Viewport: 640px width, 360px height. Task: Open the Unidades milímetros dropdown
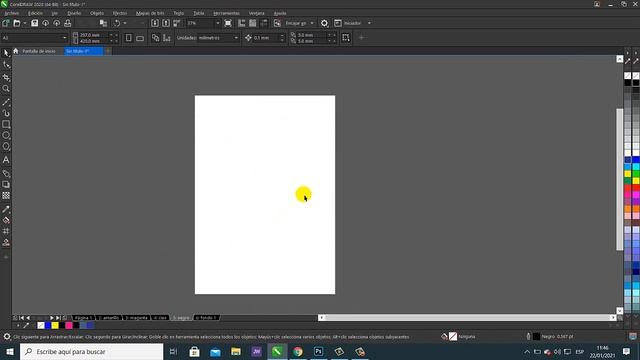236,38
